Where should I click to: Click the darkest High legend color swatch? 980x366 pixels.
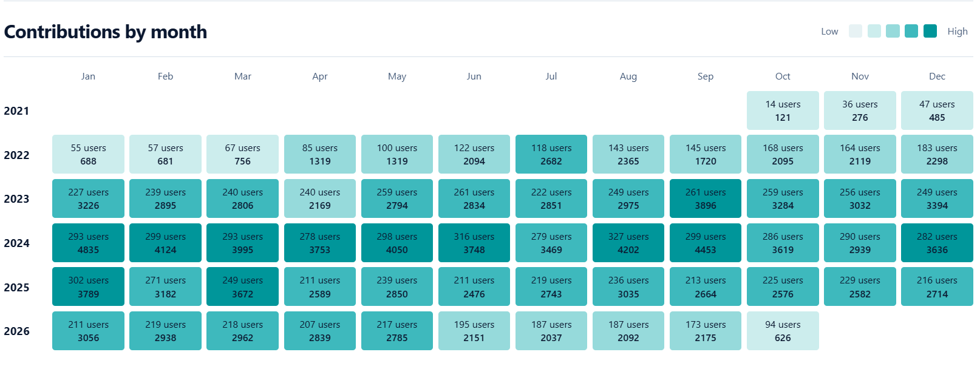930,31
